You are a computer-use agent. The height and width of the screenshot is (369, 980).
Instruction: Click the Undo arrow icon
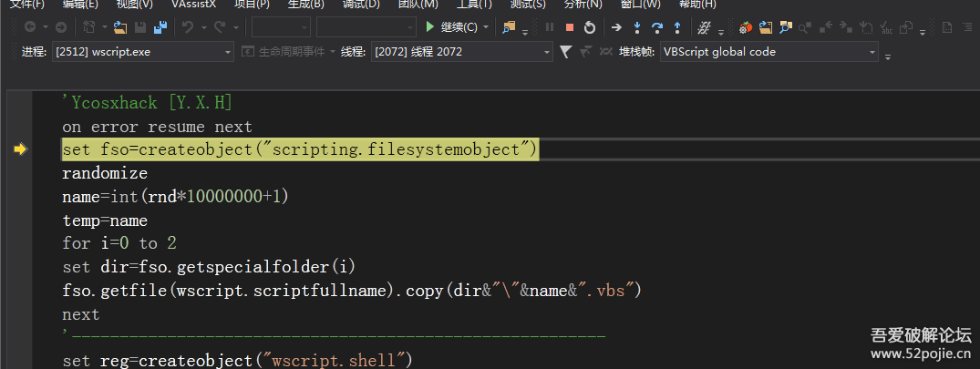tap(187, 26)
